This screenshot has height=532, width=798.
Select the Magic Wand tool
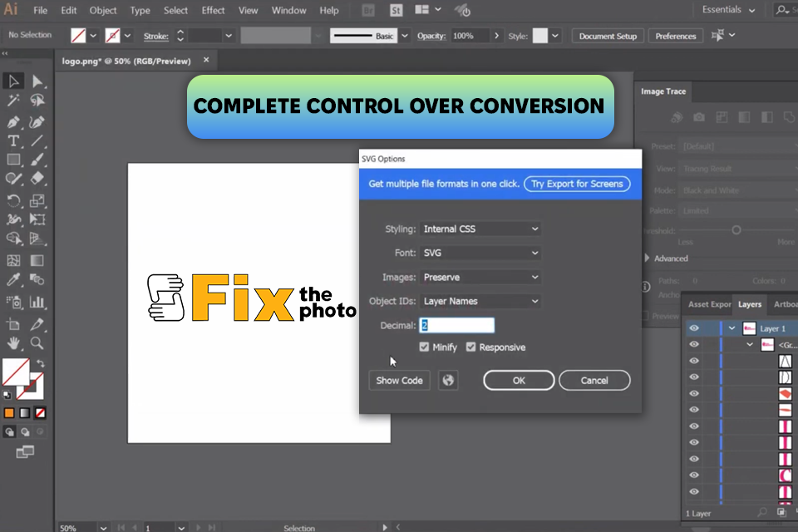[x=14, y=101]
